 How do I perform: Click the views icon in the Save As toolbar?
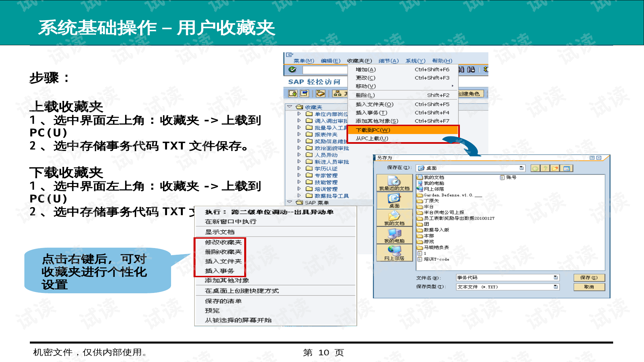click(x=567, y=169)
